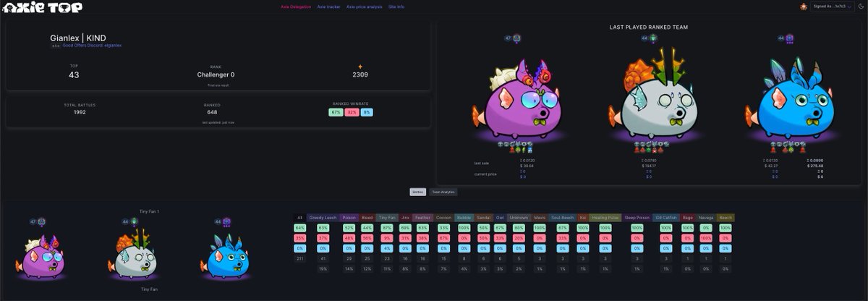
Task: Click the class icon beside 47 above the large purple axie
Action: click(517, 38)
